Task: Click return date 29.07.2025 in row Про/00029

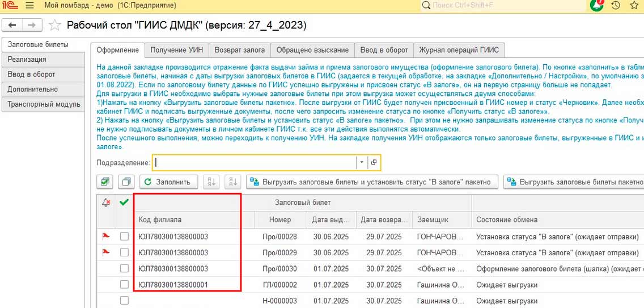Action: click(384, 252)
